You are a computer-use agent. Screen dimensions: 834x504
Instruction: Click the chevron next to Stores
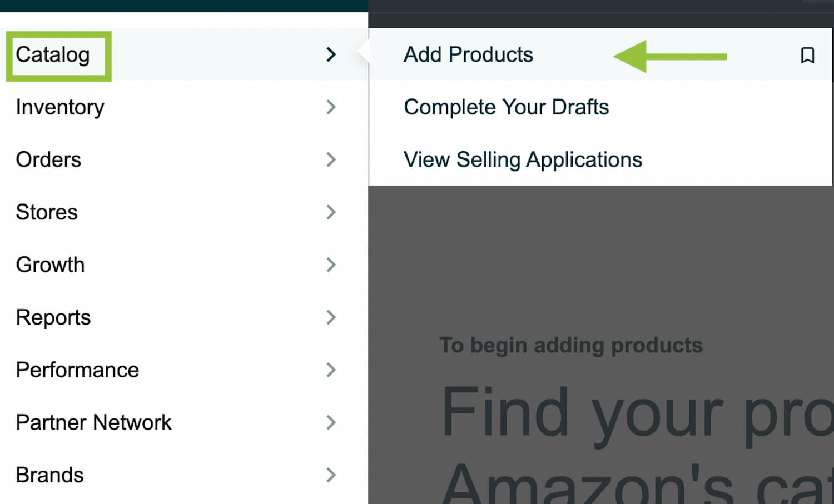(331, 212)
